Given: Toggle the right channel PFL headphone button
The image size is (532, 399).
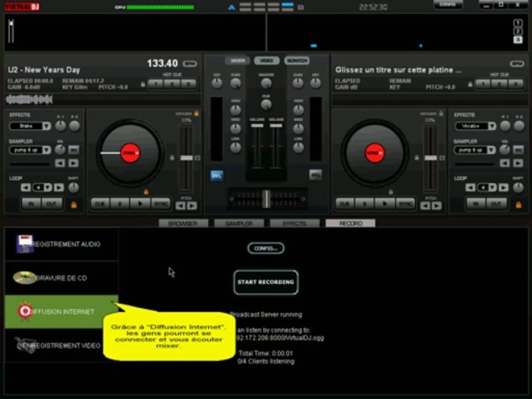Looking at the screenshot, I should coord(315,175).
